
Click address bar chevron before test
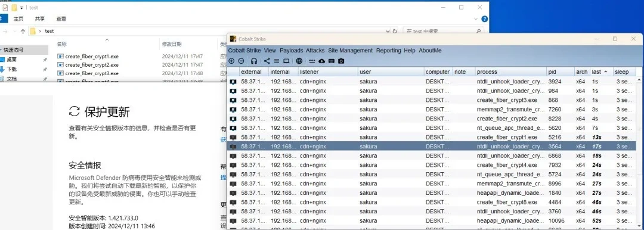[x=40, y=31]
